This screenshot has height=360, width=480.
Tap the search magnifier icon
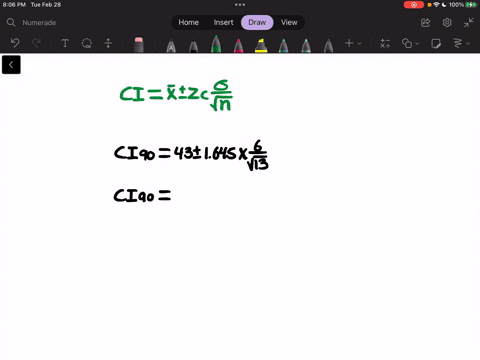[11, 23]
